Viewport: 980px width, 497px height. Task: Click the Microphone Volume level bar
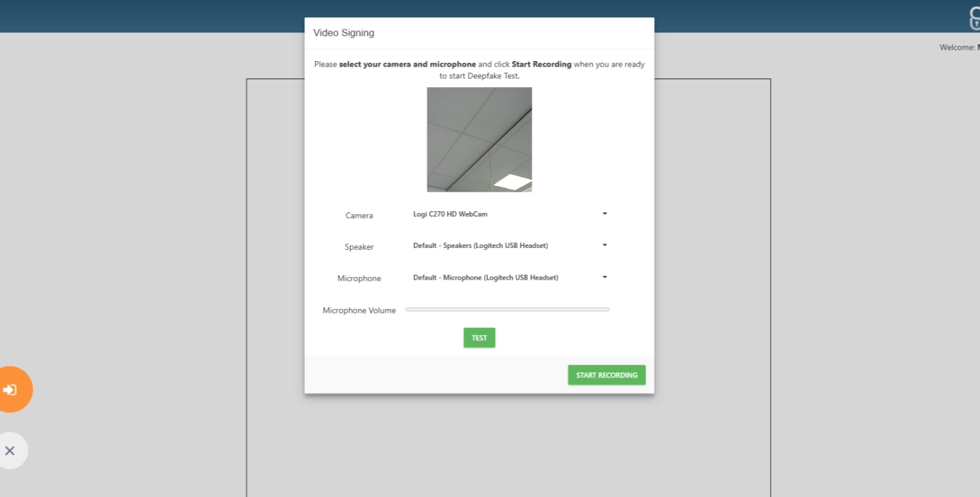click(507, 310)
